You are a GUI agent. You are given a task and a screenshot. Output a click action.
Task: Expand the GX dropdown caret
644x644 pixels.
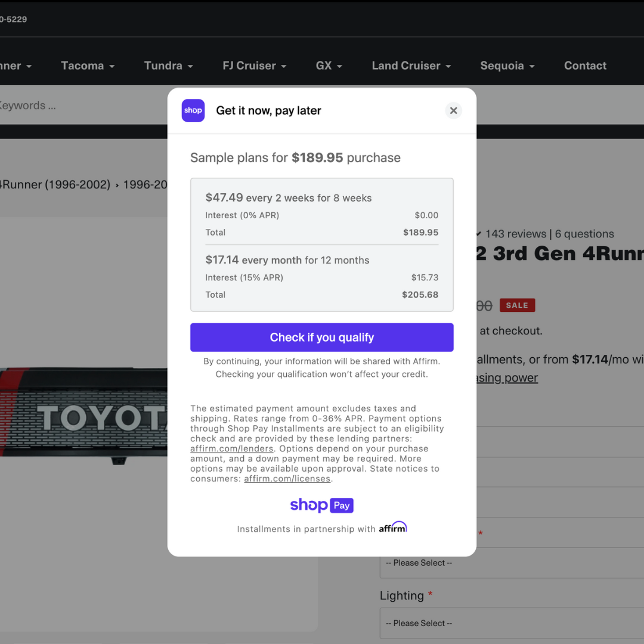pyautogui.click(x=339, y=67)
